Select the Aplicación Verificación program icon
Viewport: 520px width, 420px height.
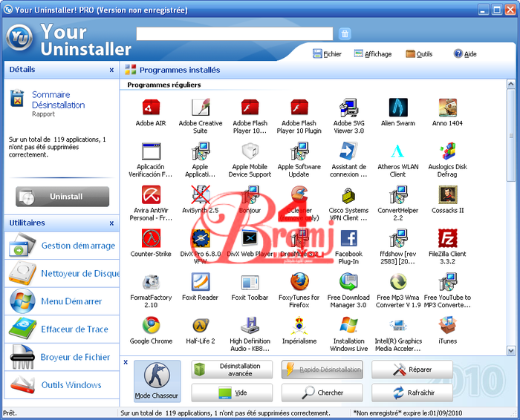coord(151,151)
